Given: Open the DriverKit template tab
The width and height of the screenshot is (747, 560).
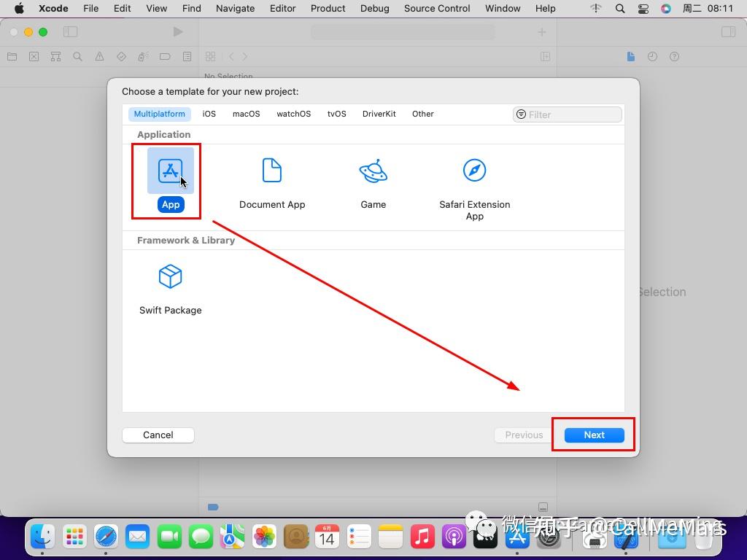Looking at the screenshot, I should 379,114.
